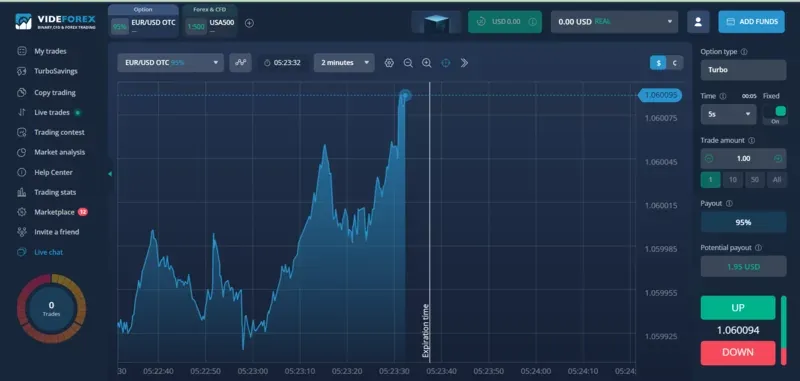Click the Trading stats bar chart icon
The width and height of the screenshot is (800, 381).
click(x=21, y=192)
